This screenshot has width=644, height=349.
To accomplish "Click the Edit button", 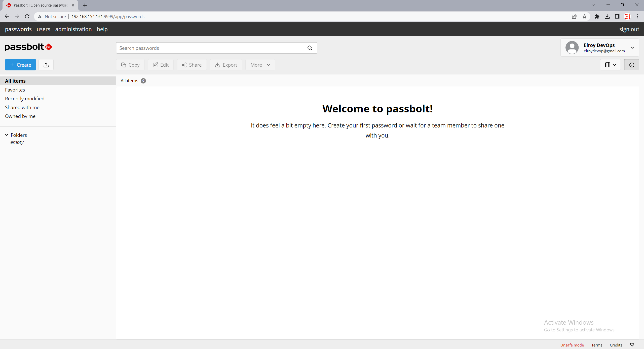I will coord(161,65).
